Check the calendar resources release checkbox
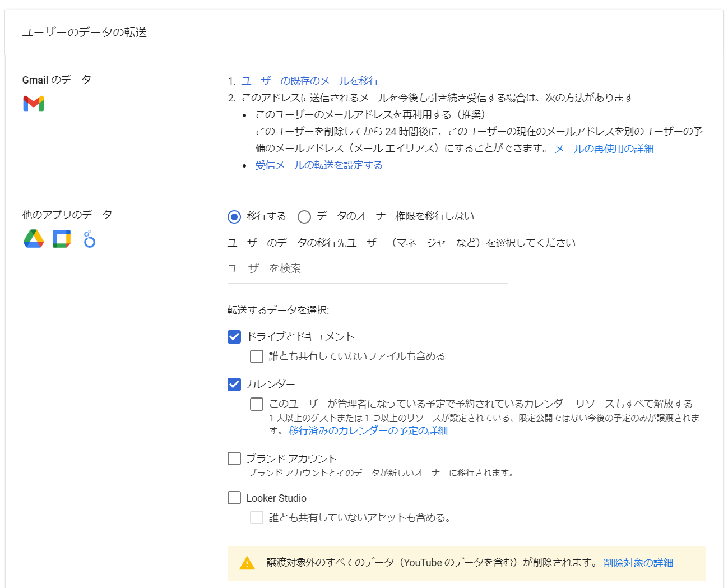This screenshot has height=588, width=728. (x=257, y=404)
